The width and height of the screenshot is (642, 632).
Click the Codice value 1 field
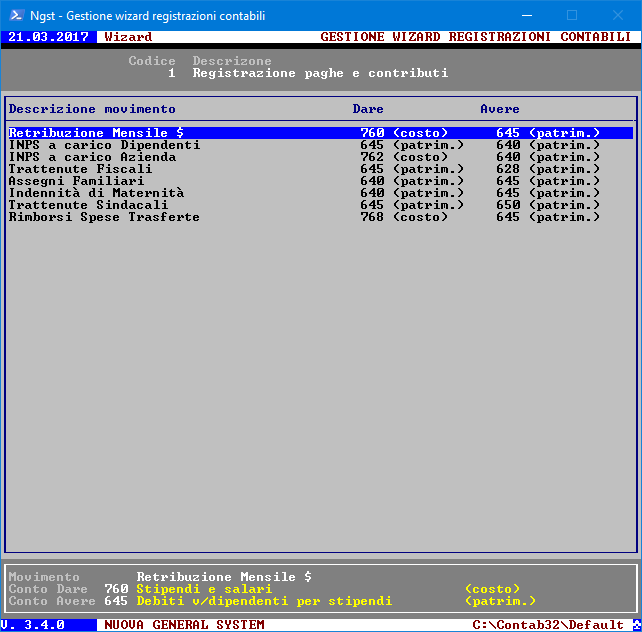click(x=172, y=73)
